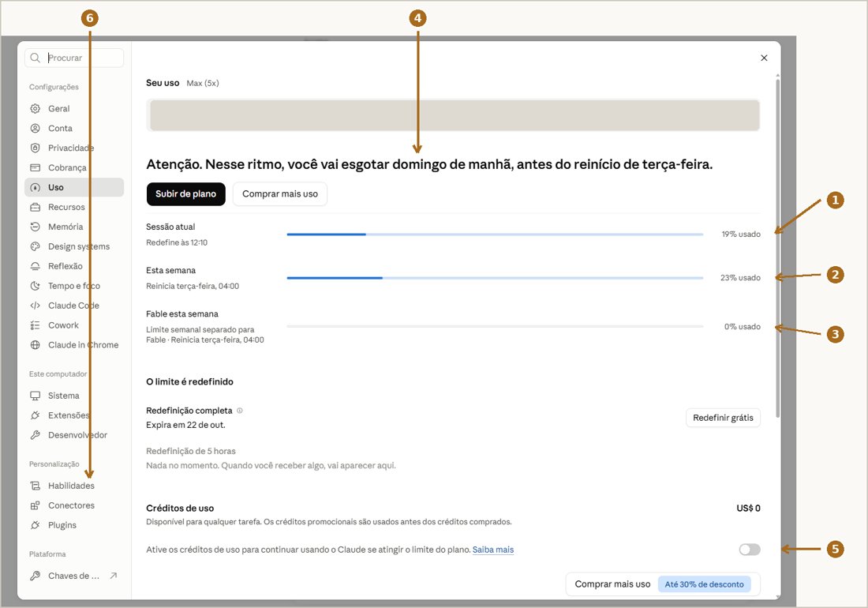Select the palette icon for Design systems
Image resolution: width=868 pixels, height=608 pixels.
tap(36, 246)
